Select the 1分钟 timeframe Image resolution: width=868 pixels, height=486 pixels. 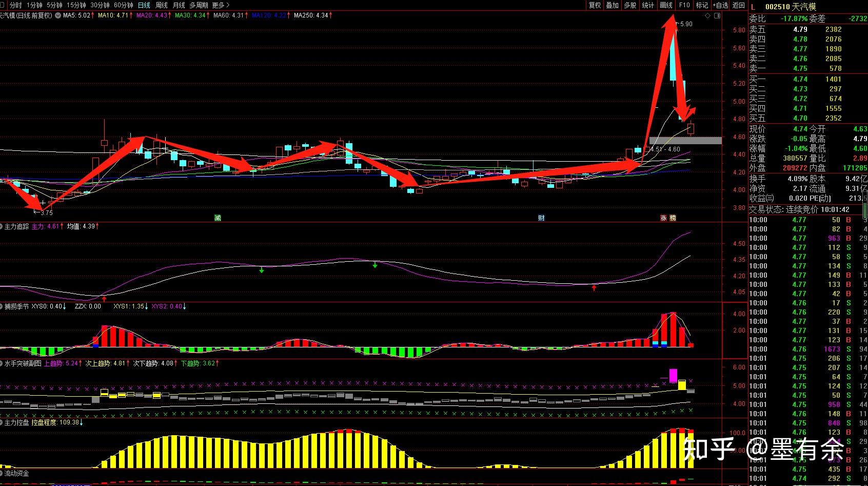[x=34, y=5]
